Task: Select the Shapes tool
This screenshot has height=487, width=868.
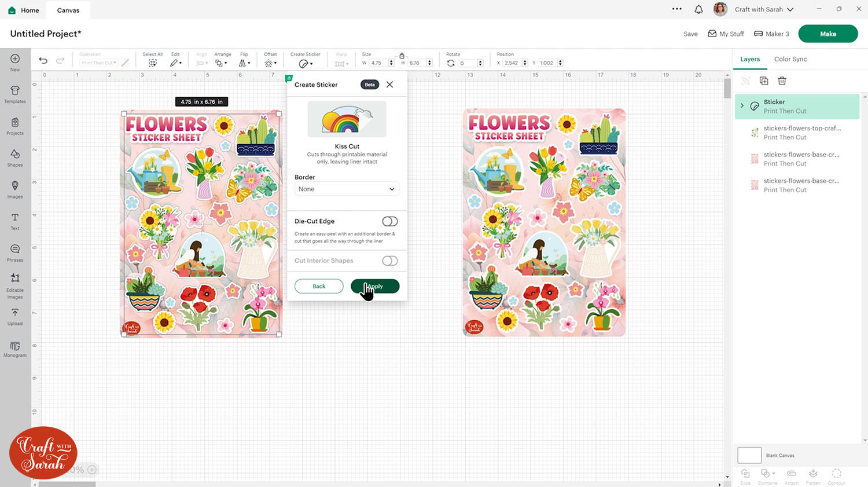Action: pos(15,157)
